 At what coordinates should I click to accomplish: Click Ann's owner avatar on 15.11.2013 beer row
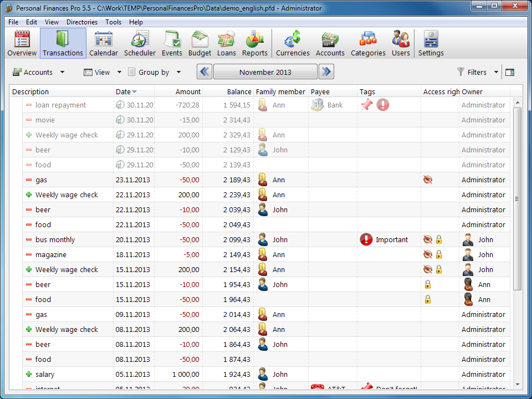pyautogui.click(x=468, y=284)
